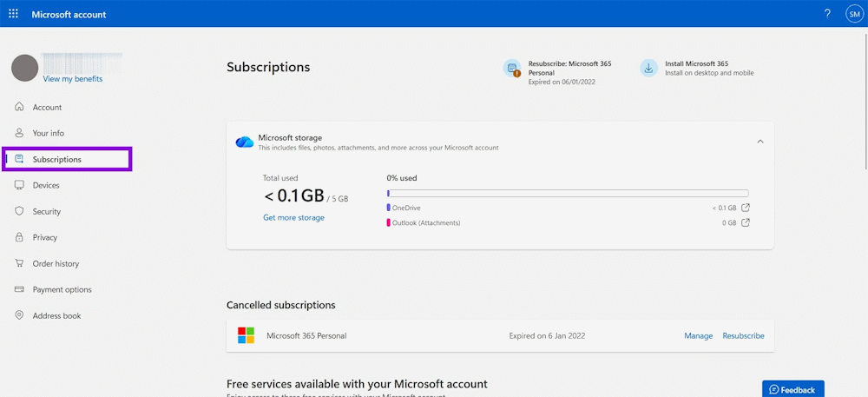
Task: Click the help question mark icon
Action: pos(827,14)
